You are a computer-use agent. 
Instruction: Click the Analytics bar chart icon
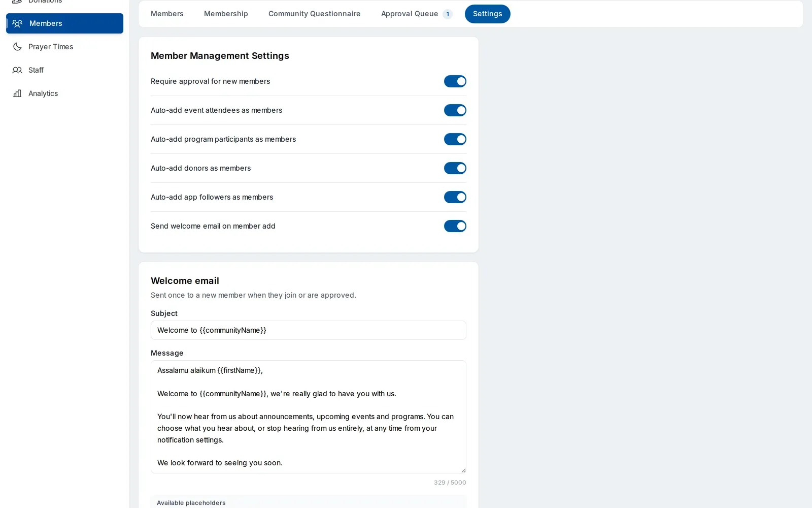tap(17, 93)
